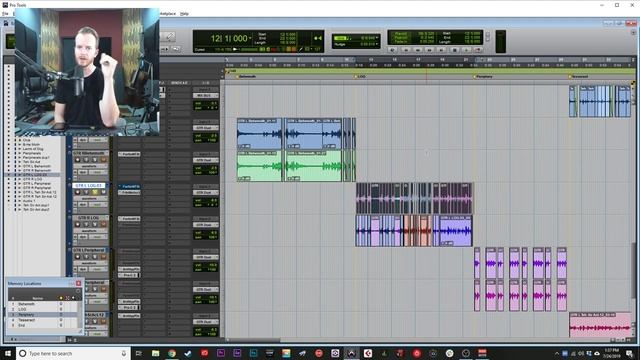The height and width of the screenshot is (360, 640).
Task: Mute the GTR R Behemoth track
Action: [x=104, y=160]
